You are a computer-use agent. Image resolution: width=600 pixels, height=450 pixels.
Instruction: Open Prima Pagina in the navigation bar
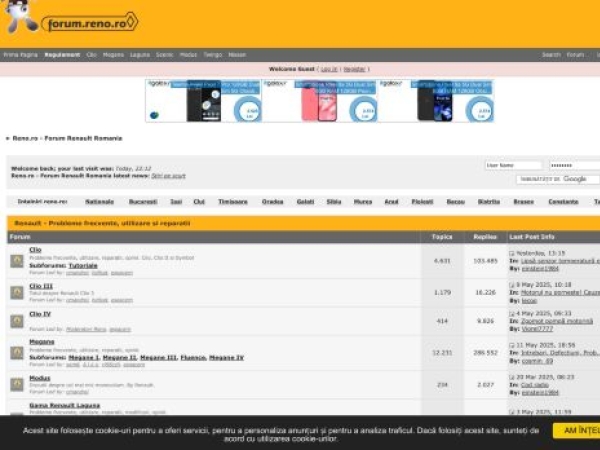21,55
